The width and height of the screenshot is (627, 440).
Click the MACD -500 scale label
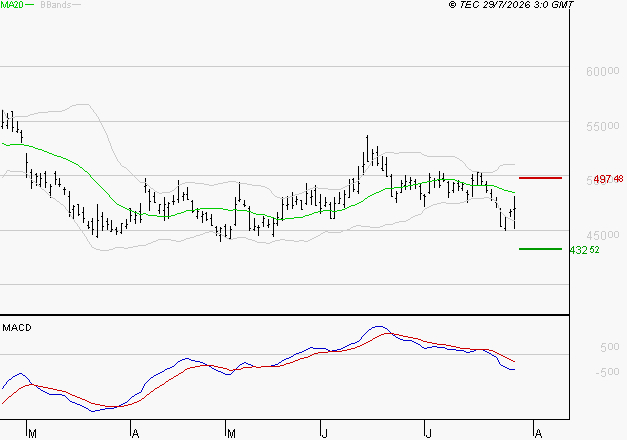pyautogui.click(x=607, y=372)
